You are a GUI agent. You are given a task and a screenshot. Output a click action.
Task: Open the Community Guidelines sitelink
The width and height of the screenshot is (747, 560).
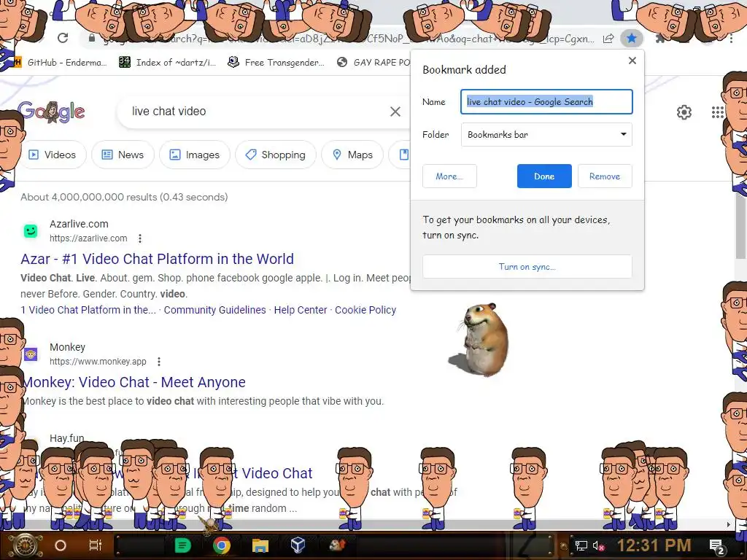215,310
